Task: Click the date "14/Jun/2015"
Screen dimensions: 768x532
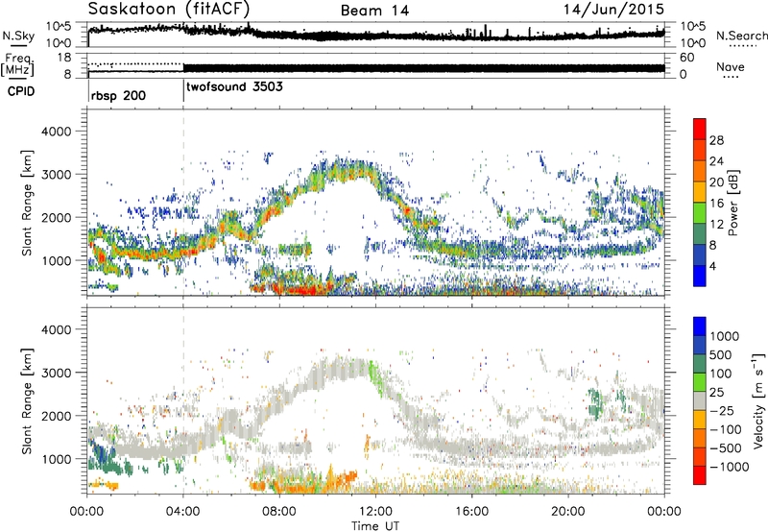Action: point(613,9)
